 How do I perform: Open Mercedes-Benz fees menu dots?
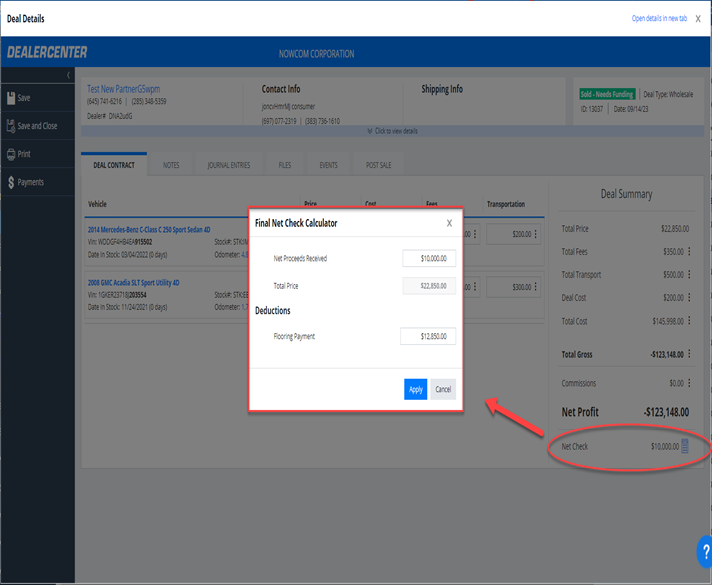pyautogui.click(x=475, y=234)
